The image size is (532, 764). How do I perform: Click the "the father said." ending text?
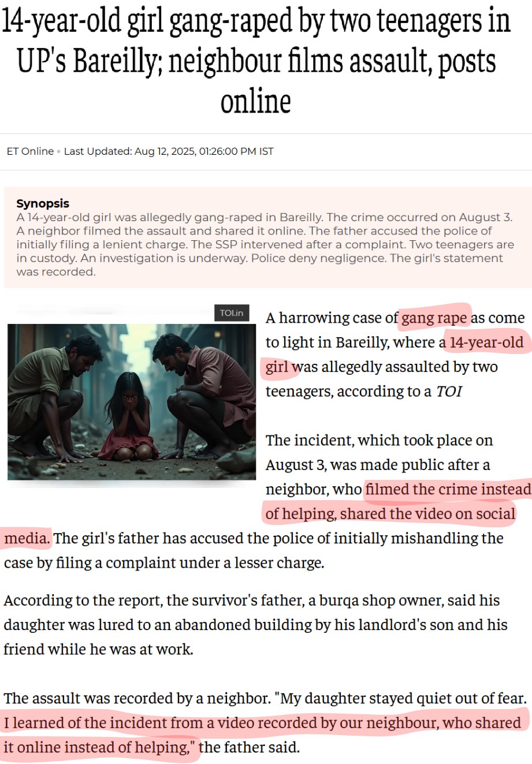pos(249,747)
